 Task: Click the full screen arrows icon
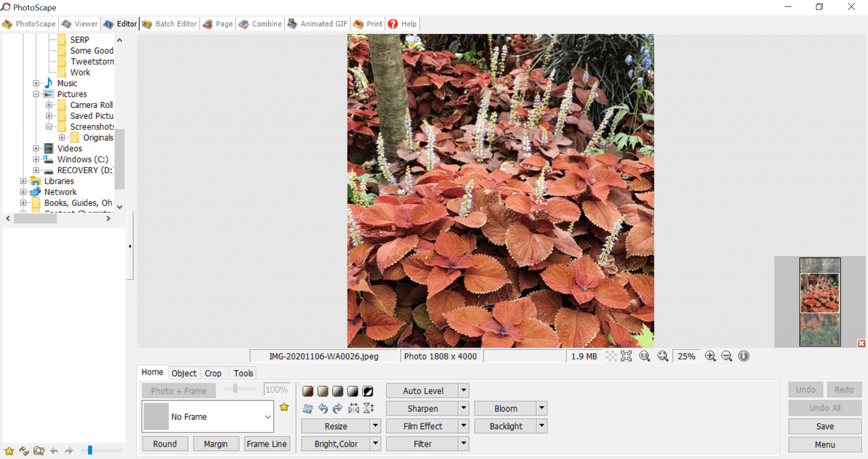click(x=626, y=356)
